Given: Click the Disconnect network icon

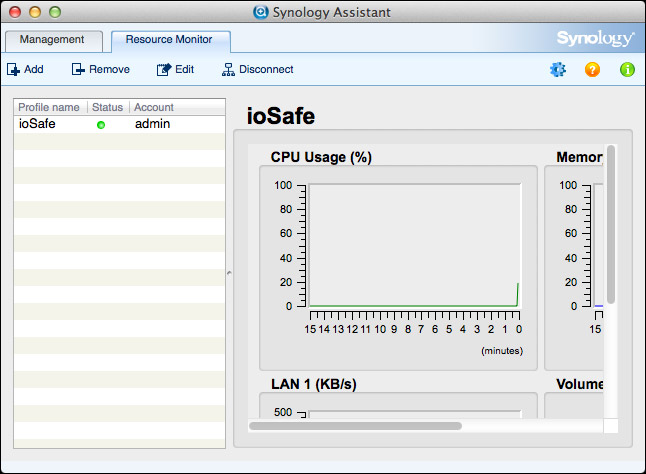Looking at the screenshot, I should 228,70.
